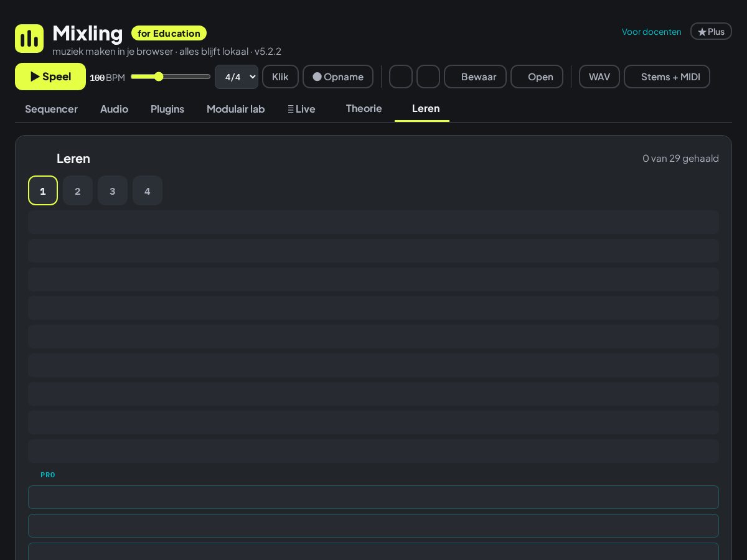Select lesson level 4
Viewport: 747px width, 560px height.
tap(148, 190)
